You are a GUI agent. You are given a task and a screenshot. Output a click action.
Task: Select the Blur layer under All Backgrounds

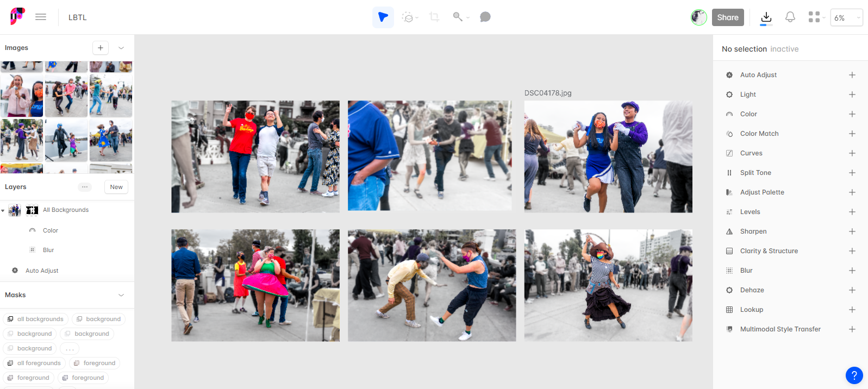48,250
